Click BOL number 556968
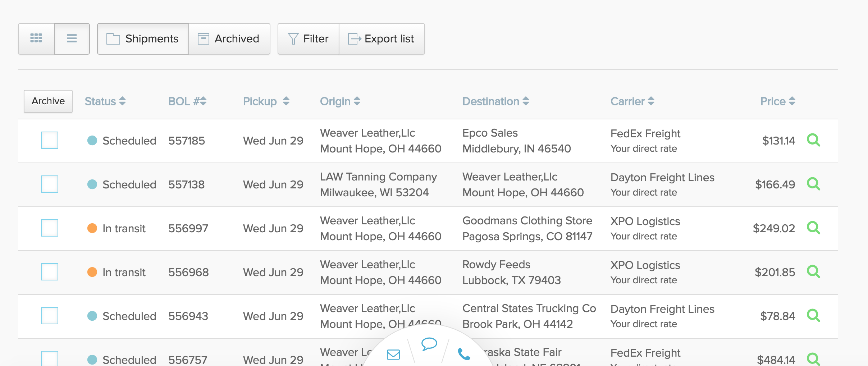Screen dimensions: 868x366 coord(189,272)
